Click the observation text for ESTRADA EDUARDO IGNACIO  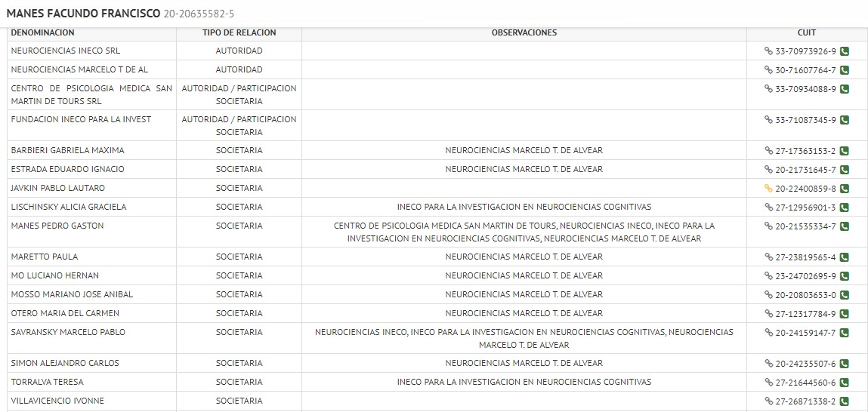pos(524,169)
